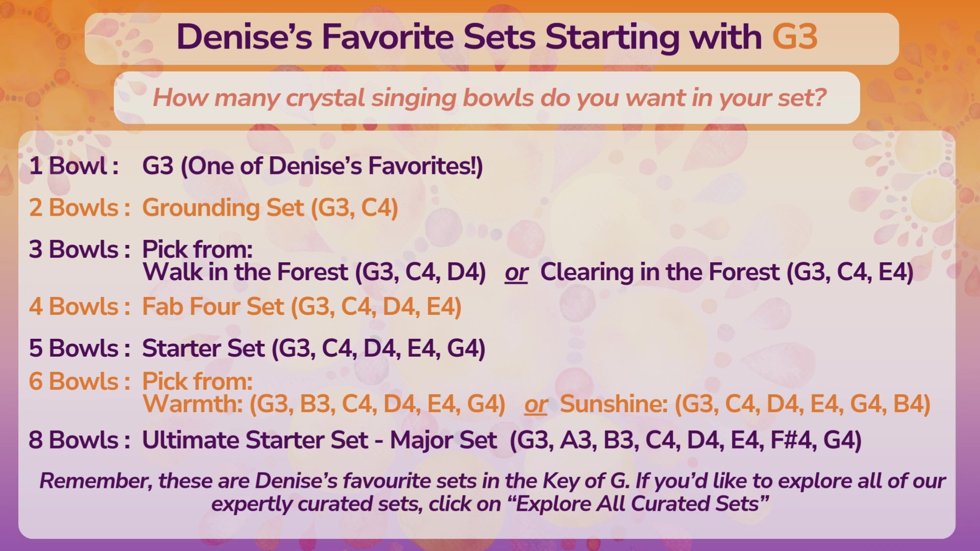Click "G3 (One of Denise's Favorites!)" text
Screen dimensions: 980x551
point(312,166)
